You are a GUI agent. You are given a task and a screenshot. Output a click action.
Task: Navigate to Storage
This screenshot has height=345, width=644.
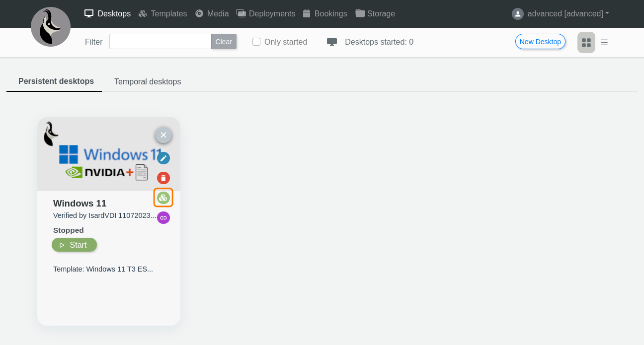tap(375, 14)
